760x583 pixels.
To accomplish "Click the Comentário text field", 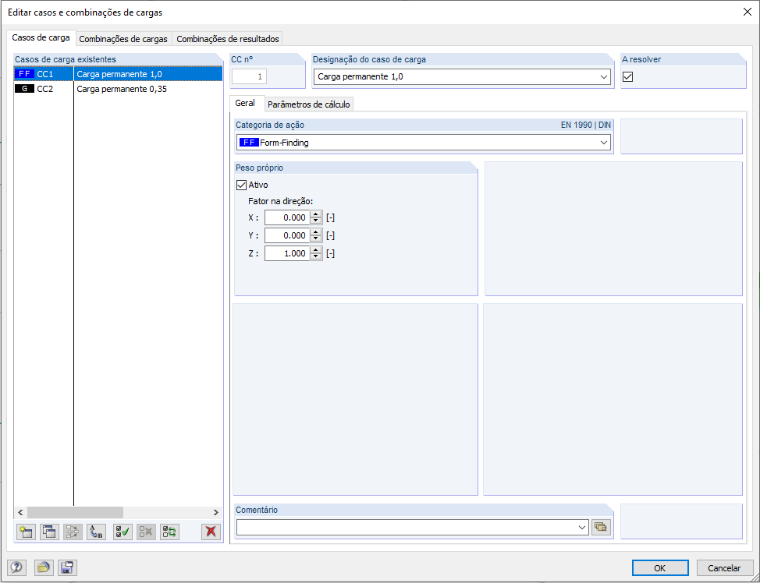I will click(x=407, y=527).
